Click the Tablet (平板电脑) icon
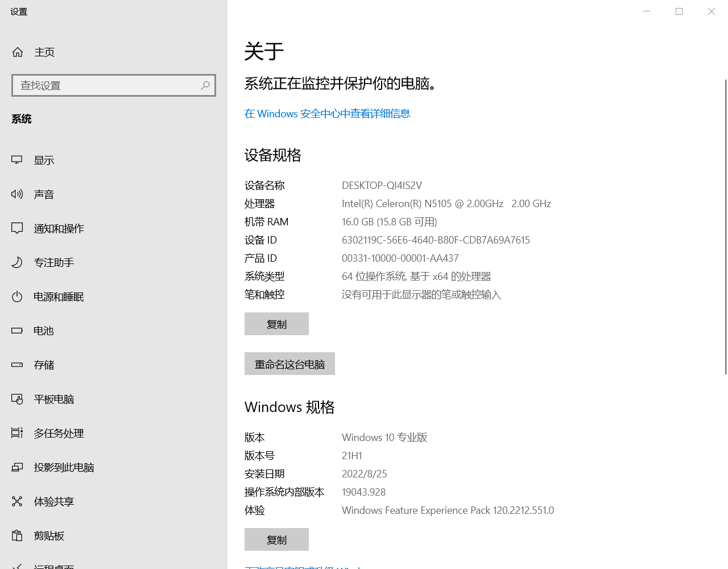 tap(17, 399)
